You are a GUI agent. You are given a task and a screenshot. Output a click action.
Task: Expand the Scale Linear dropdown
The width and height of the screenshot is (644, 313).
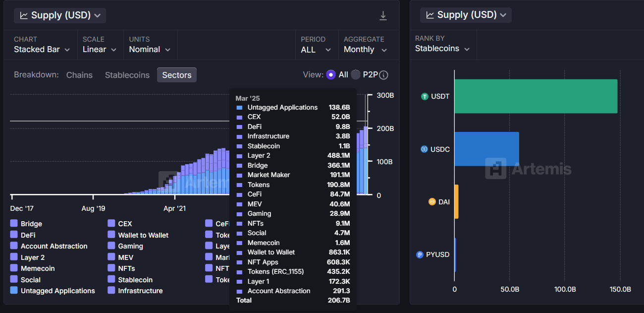(100, 50)
